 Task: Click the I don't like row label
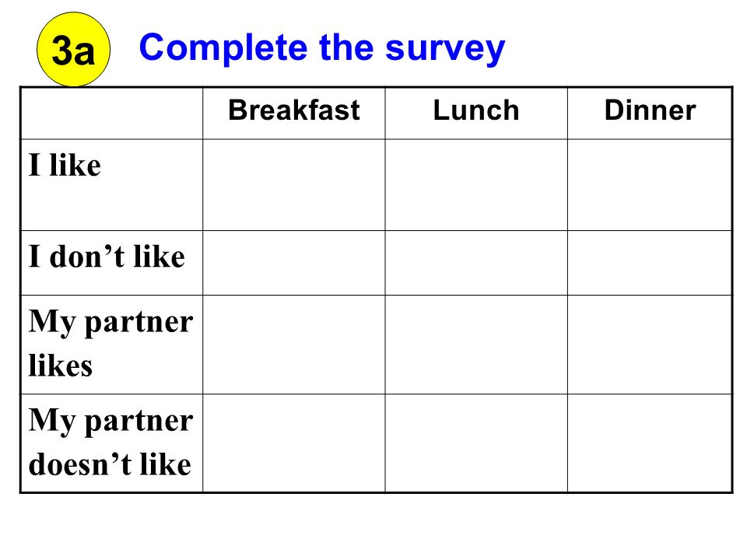pyautogui.click(x=107, y=257)
